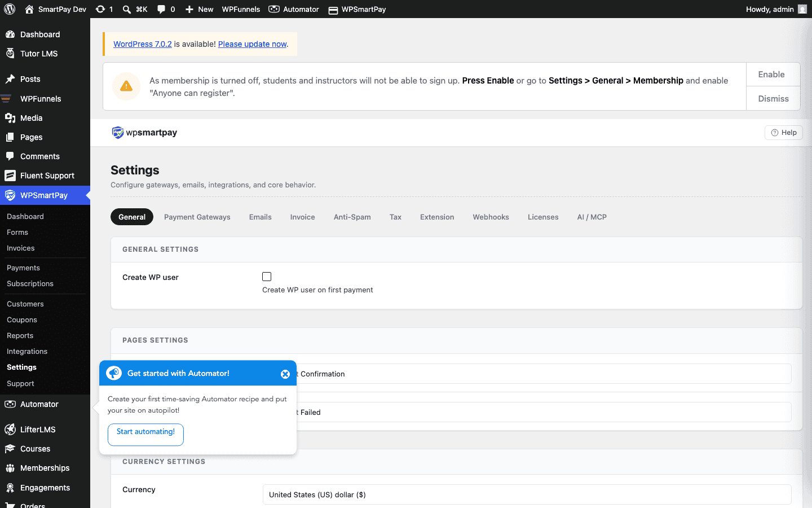
Task: Switch to the Payment Gateways tab
Action: [x=197, y=217]
